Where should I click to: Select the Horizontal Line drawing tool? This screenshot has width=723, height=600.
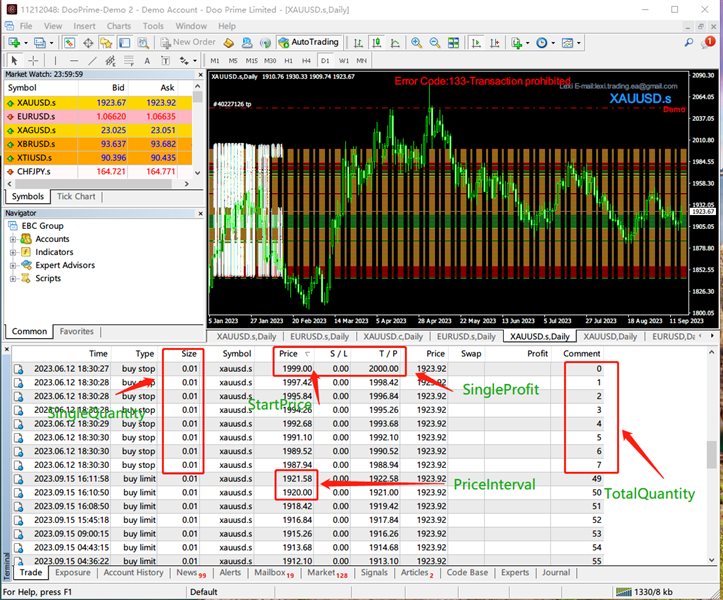[x=74, y=60]
